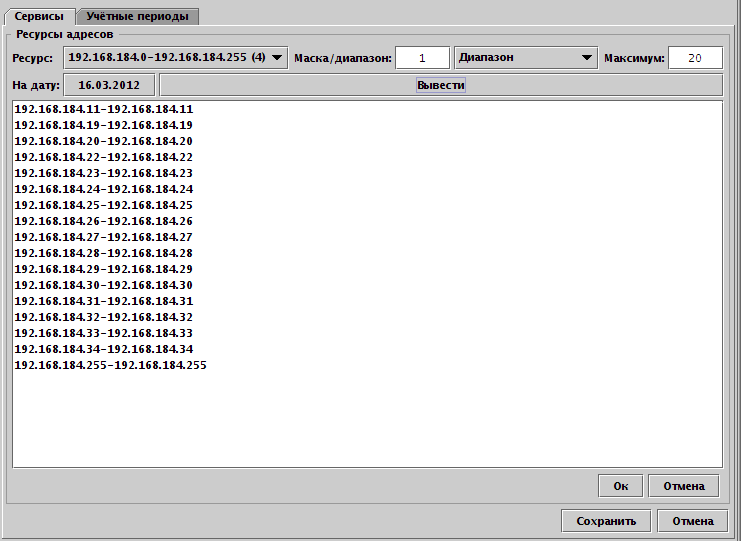Select the 192.168.184.25 address row

pyautogui.click(x=104, y=205)
